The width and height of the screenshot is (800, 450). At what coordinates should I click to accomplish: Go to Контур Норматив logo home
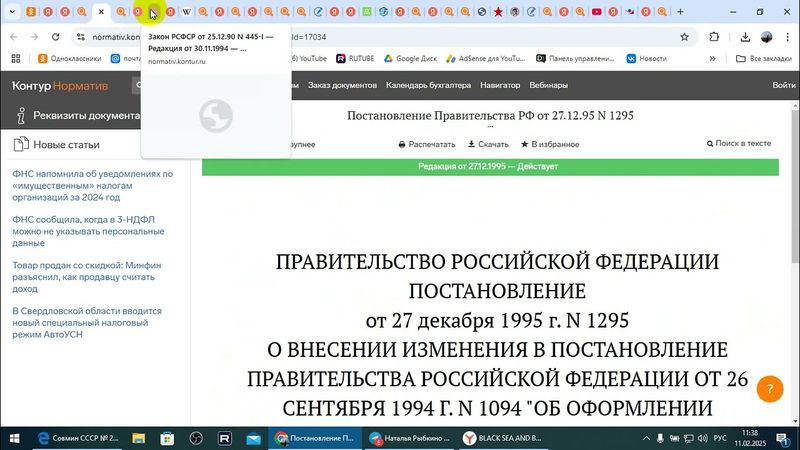[60, 86]
